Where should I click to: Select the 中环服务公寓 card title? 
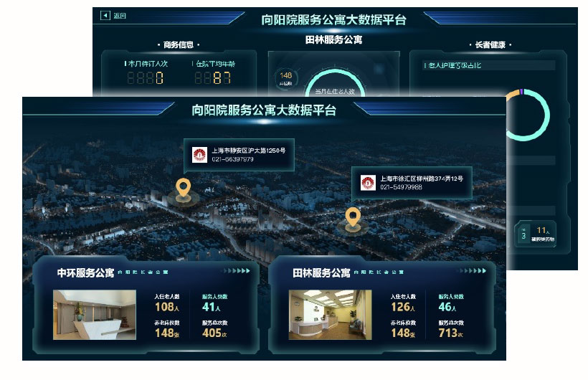(x=85, y=272)
